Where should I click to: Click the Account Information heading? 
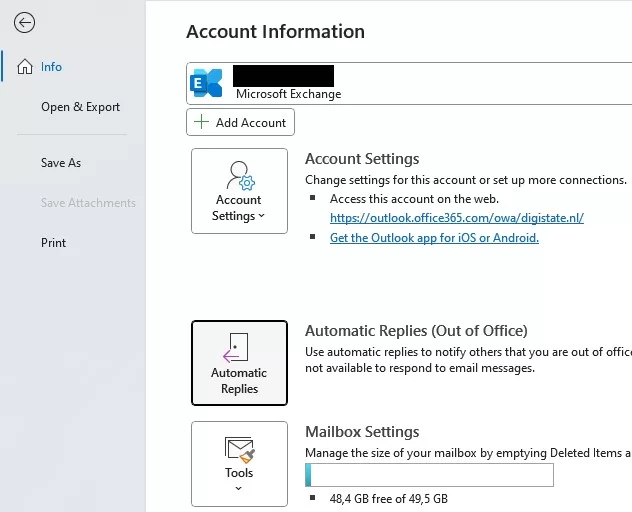pyautogui.click(x=275, y=31)
